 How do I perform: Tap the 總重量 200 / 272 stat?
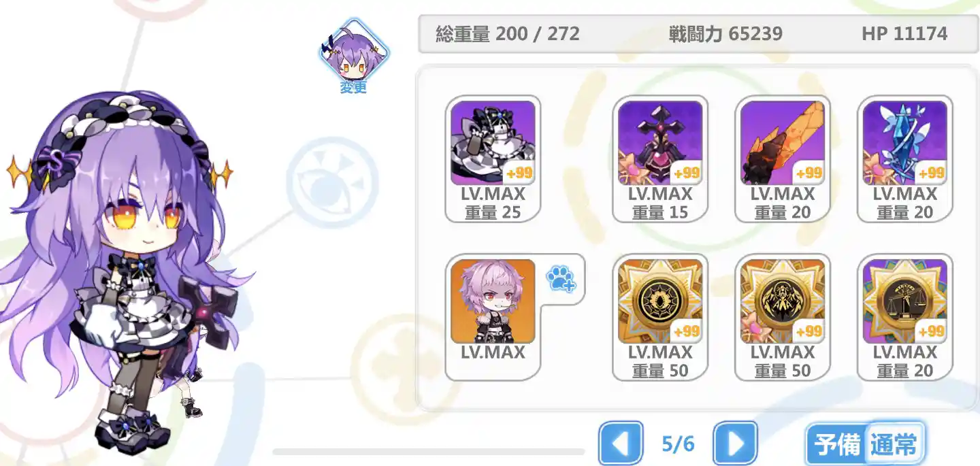coord(508,33)
